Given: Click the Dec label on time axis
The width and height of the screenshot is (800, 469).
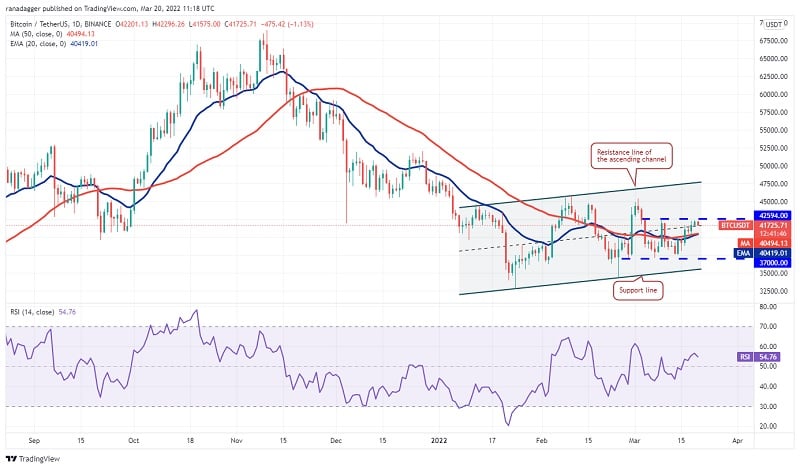Looking at the screenshot, I should pos(336,440).
